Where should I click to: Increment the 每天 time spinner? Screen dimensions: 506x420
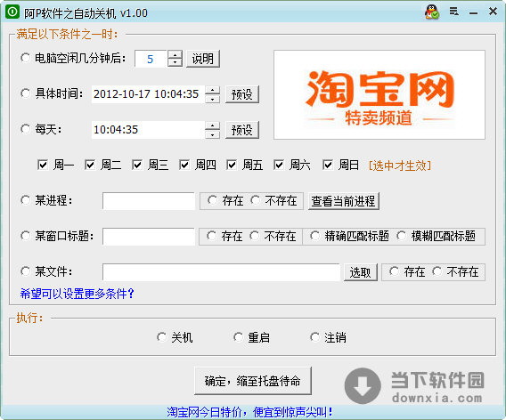(x=212, y=125)
